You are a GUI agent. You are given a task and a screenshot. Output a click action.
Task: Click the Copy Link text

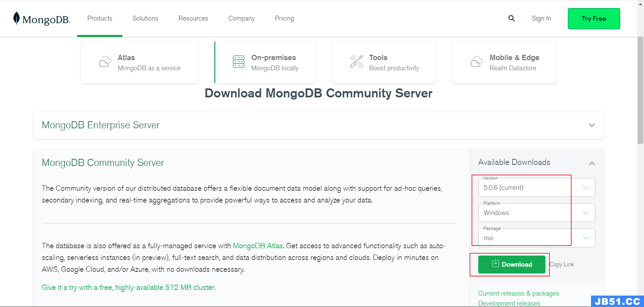(562, 264)
